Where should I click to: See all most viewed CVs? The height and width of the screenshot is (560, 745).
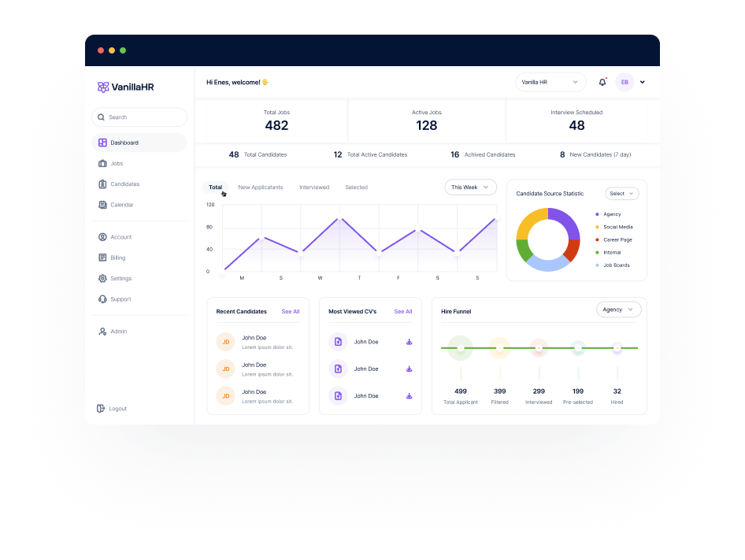[403, 311]
